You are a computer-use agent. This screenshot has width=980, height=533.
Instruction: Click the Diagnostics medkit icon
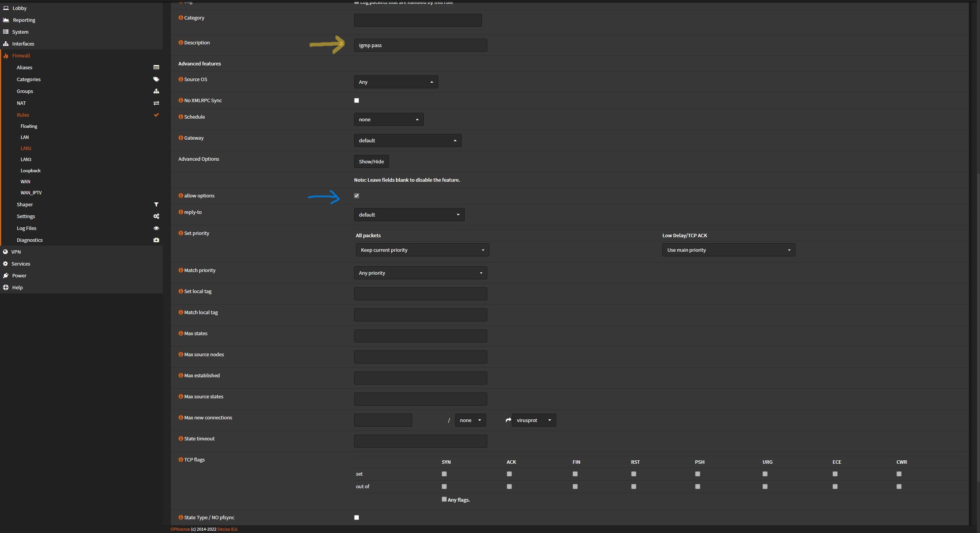pyautogui.click(x=156, y=240)
